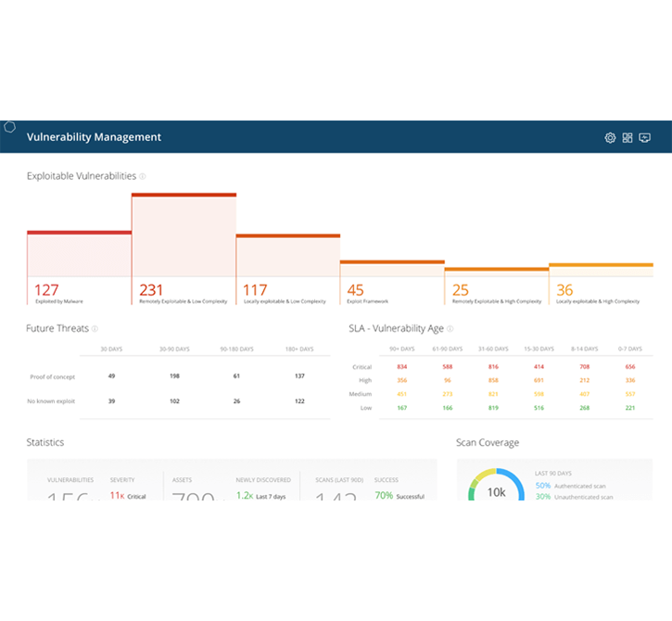Click Medium 0-7 days value 557
The image size is (672, 621).
(x=630, y=394)
